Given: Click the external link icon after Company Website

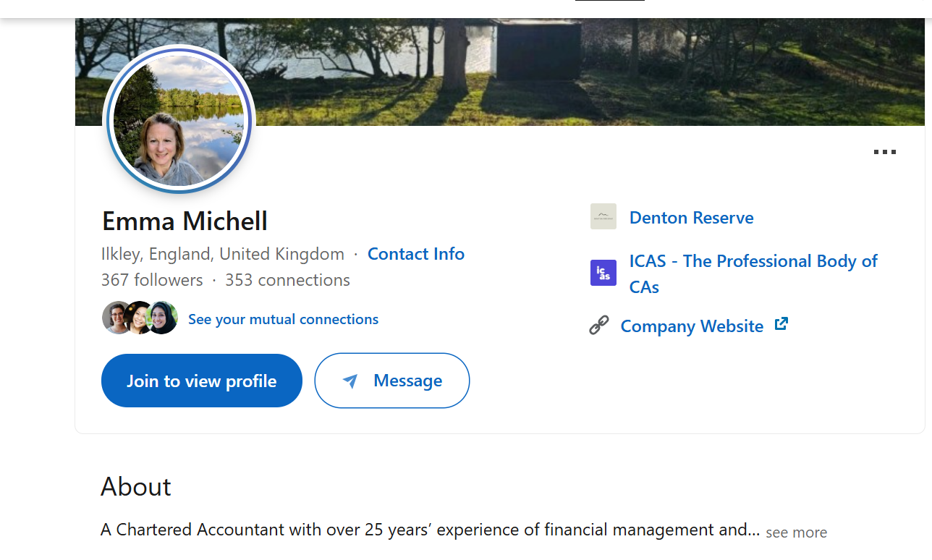Looking at the screenshot, I should point(781,323).
